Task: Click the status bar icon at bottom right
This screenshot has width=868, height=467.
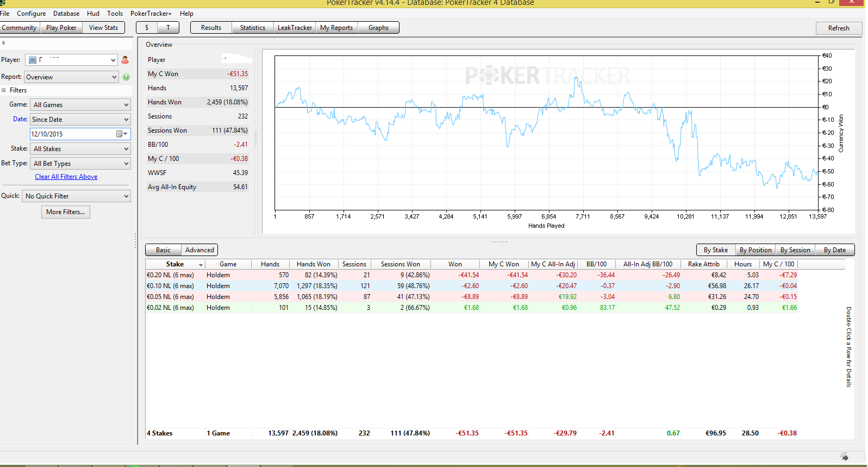Action: tap(844, 457)
